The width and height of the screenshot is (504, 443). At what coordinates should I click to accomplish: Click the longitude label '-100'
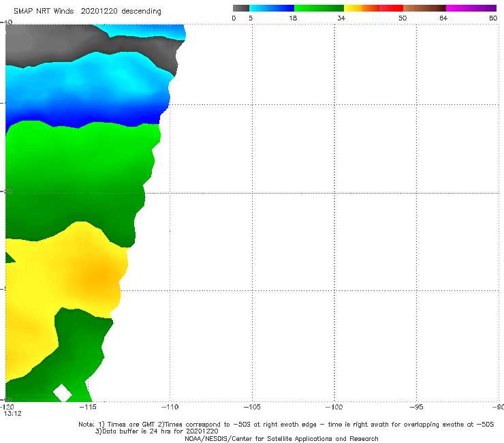click(x=334, y=407)
